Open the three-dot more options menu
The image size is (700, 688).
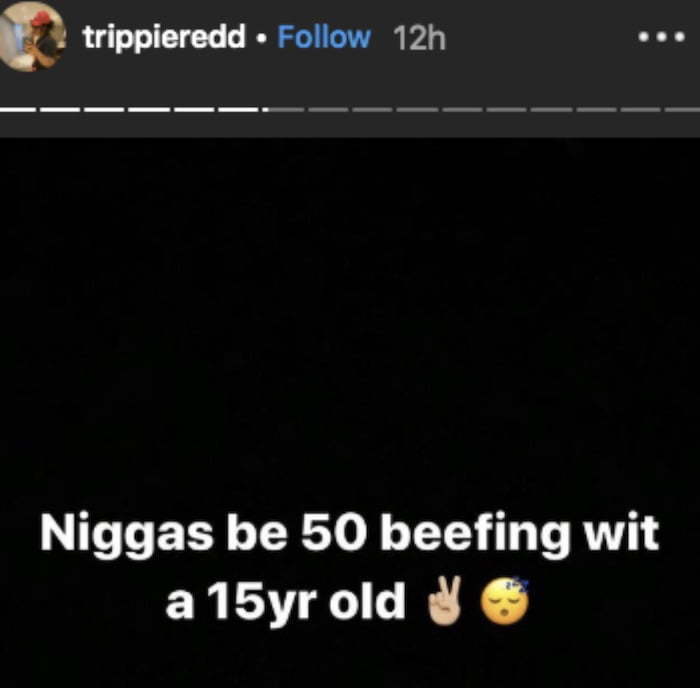click(661, 37)
